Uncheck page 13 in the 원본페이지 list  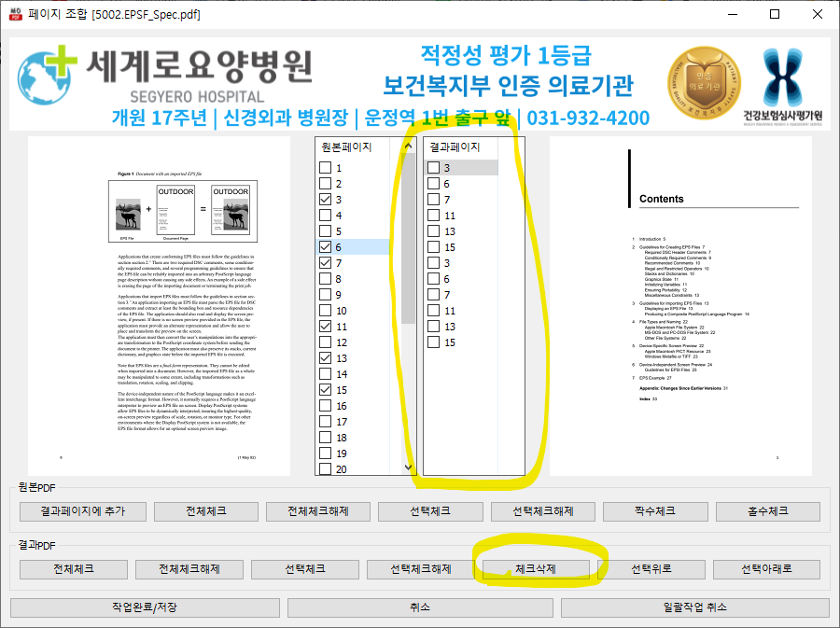tap(325, 358)
